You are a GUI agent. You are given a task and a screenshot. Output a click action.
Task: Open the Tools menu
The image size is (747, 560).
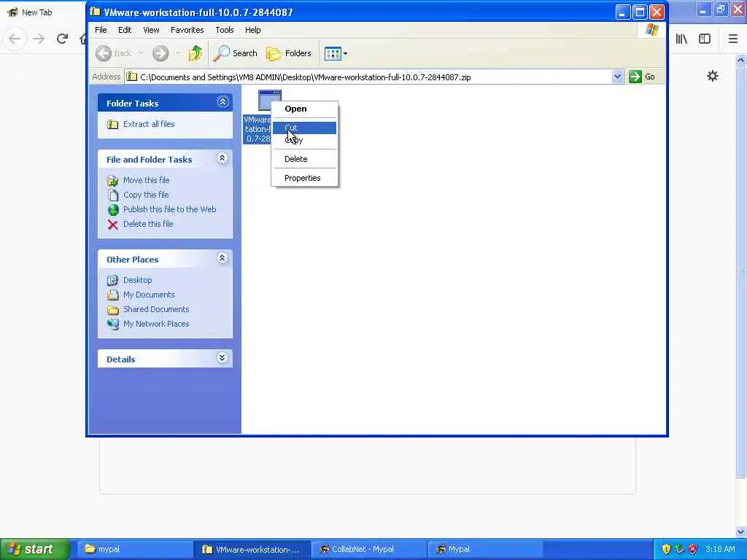point(225,30)
